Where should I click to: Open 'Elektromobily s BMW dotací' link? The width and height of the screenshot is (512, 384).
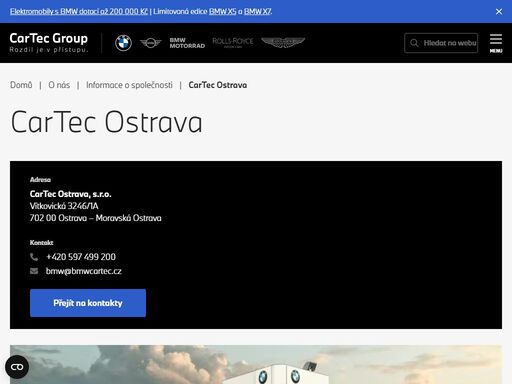79,11
